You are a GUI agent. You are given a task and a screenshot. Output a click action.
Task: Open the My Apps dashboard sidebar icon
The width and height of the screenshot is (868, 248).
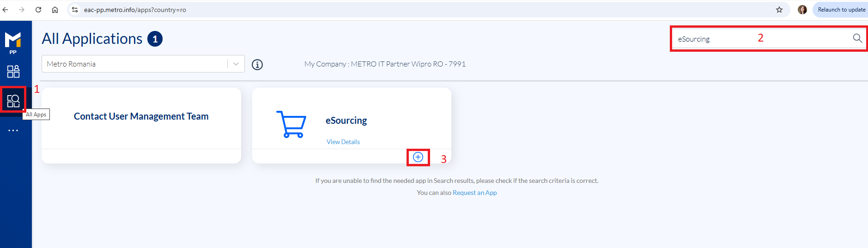click(13, 72)
